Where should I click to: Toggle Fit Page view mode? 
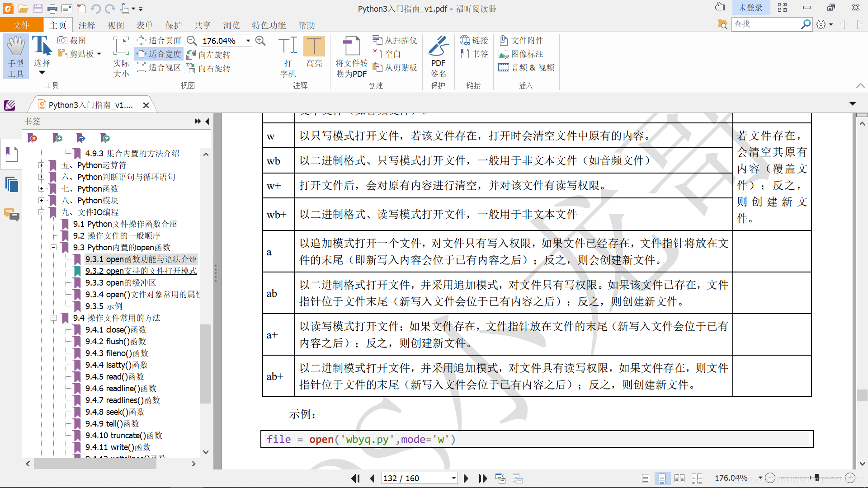159,41
